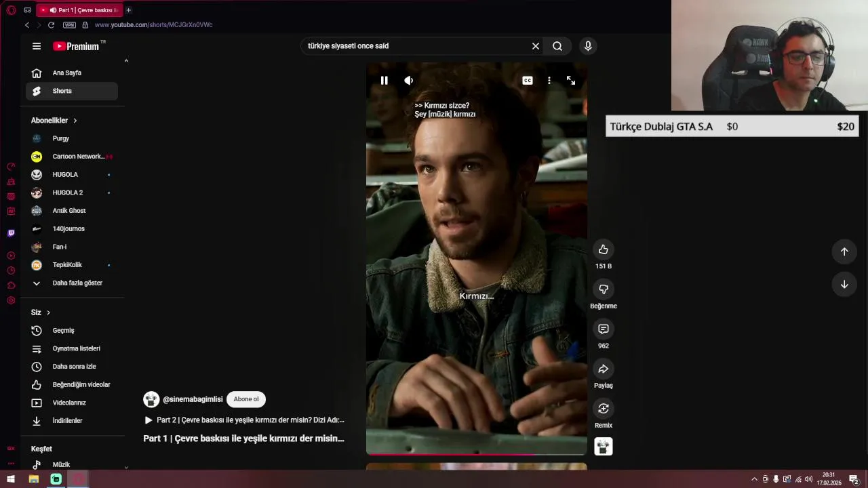Toggle the VPN badge in address bar
This screenshot has height=488, width=868.
click(x=69, y=25)
